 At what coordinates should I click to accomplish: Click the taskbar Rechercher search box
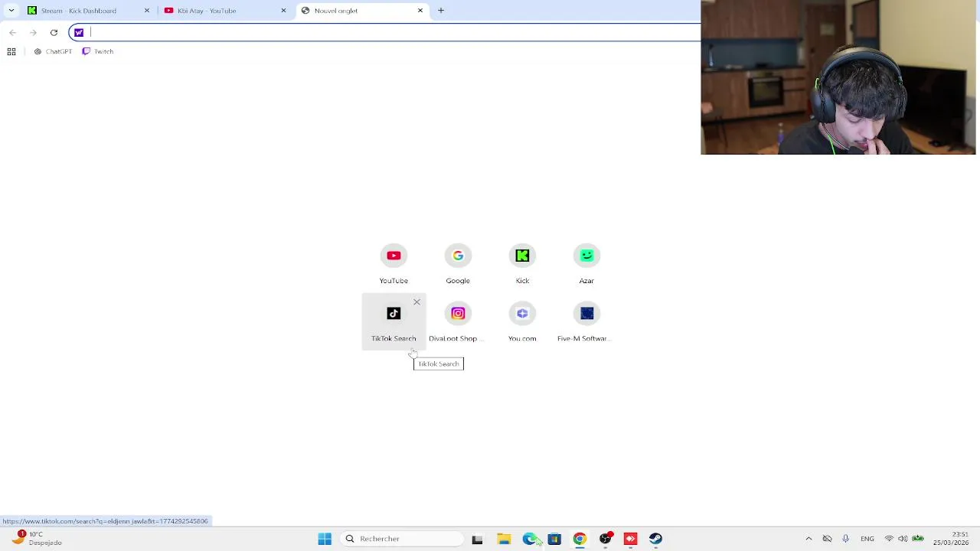pos(401,539)
